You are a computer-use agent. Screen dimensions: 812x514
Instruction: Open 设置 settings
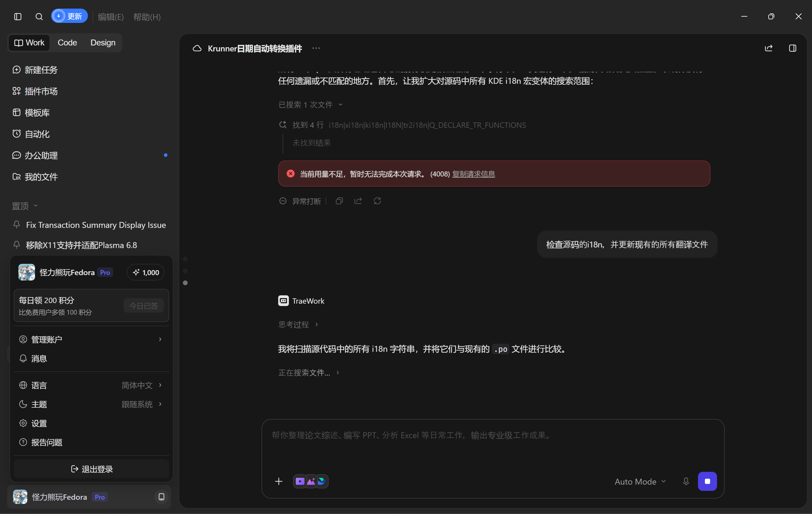91,423
